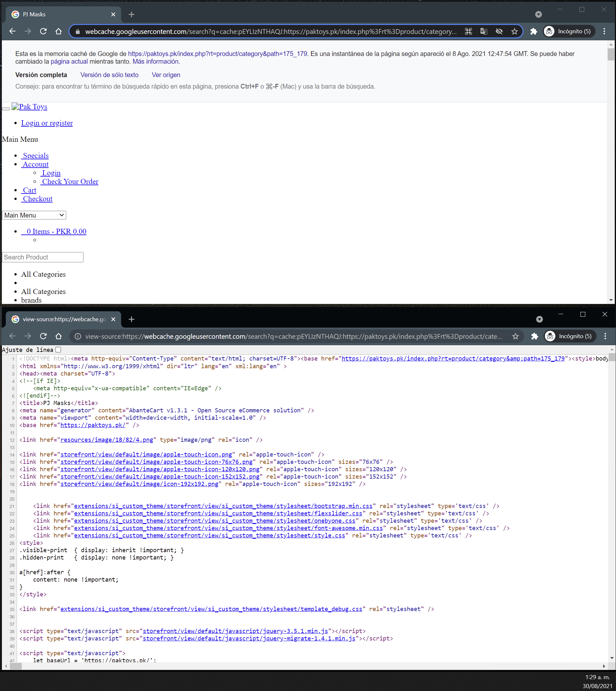The height and width of the screenshot is (691, 616).
Task: Open https://paktoys.pk/ base href link
Action: [93, 425]
